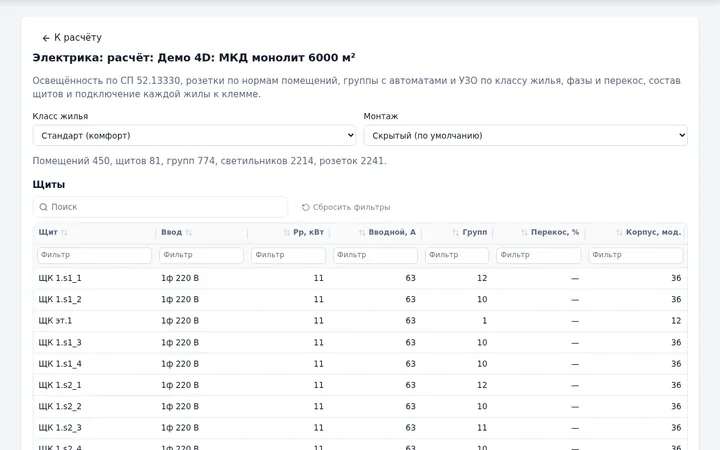Click the Корпус, мод. header label

click(x=653, y=232)
